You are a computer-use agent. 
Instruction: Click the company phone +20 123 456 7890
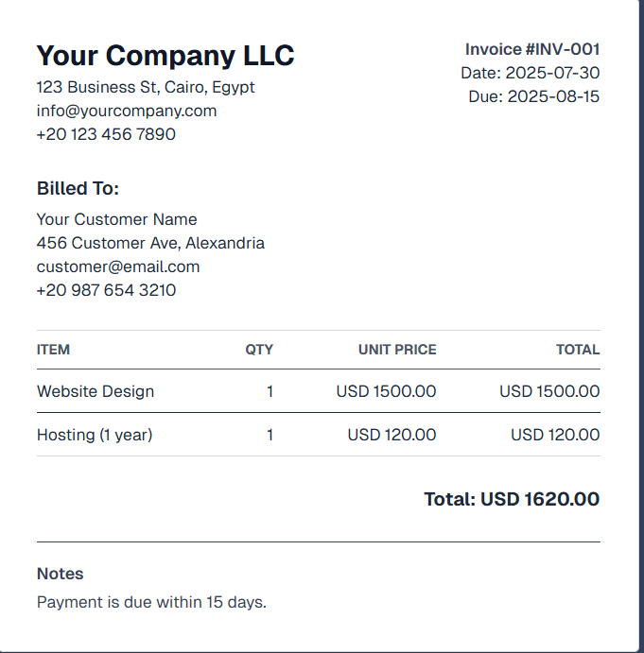click(x=106, y=134)
